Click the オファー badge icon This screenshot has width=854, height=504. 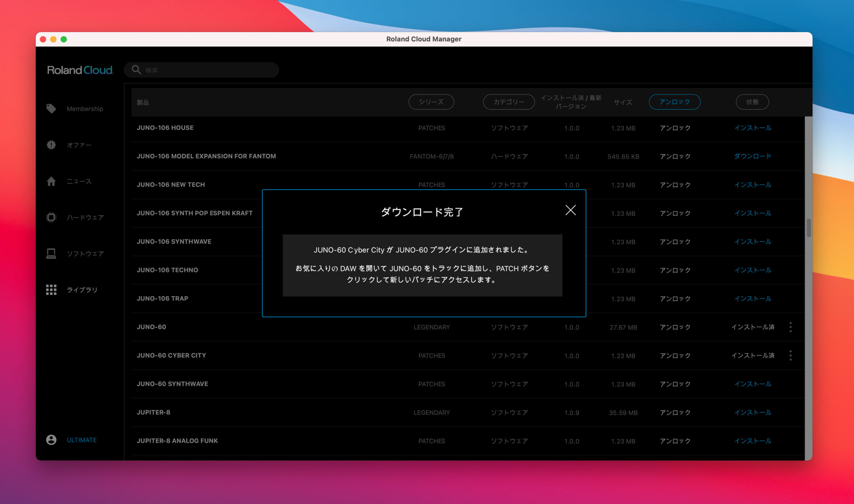51,145
